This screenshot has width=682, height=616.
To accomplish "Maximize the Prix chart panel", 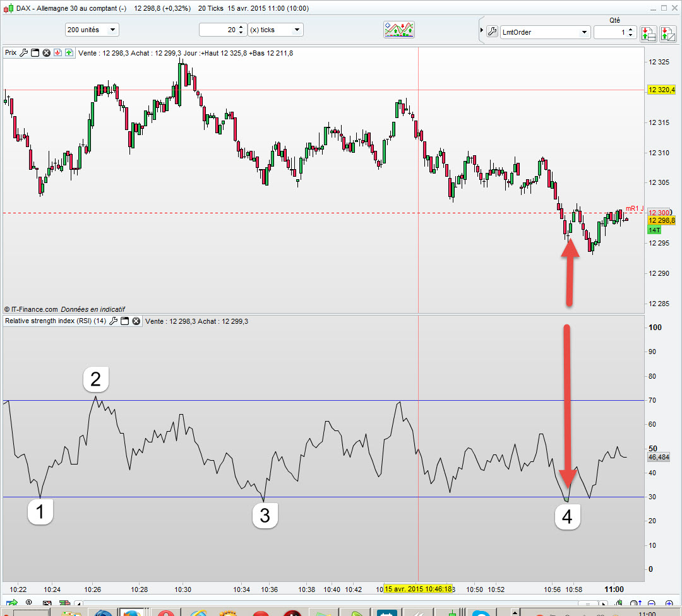I will click(x=35, y=52).
